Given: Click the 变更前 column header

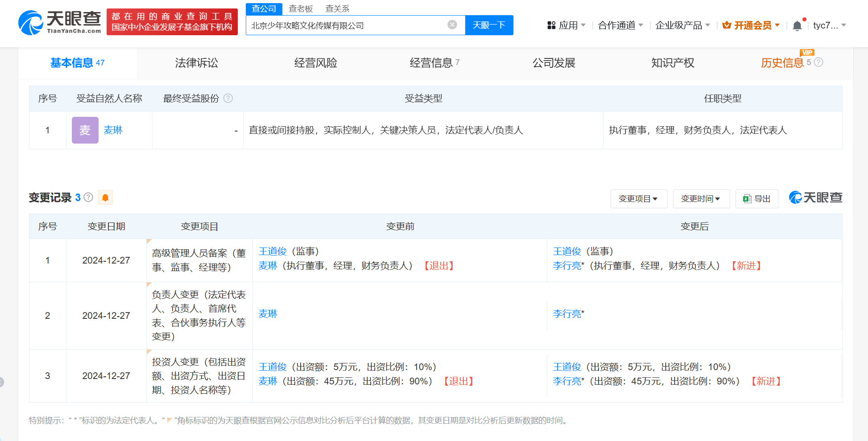Looking at the screenshot, I should pos(400,227).
